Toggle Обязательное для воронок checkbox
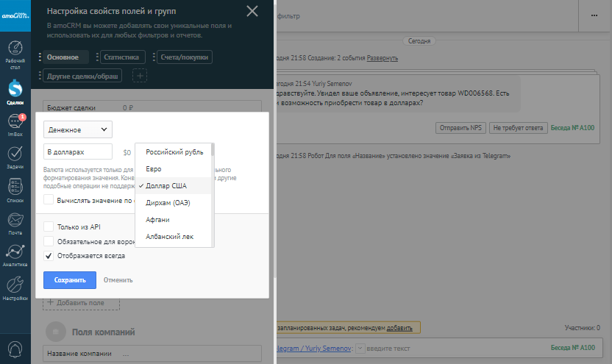 click(x=49, y=241)
